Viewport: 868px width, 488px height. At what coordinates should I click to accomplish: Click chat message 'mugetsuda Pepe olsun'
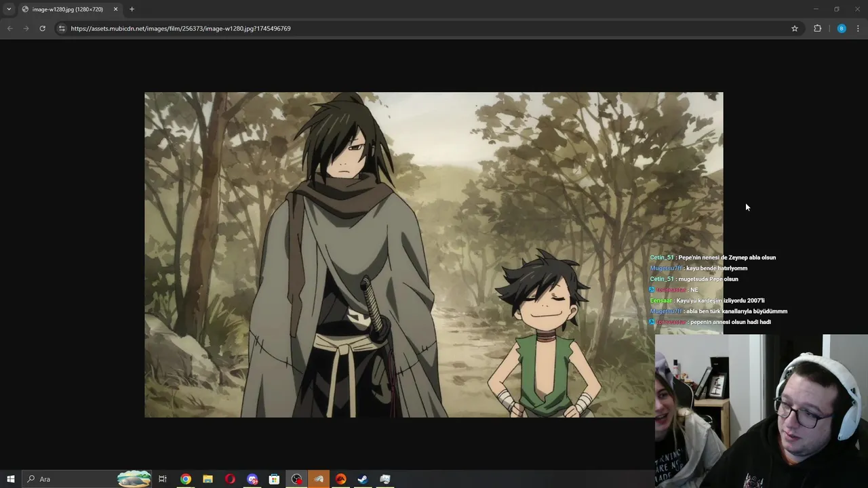(x=708, y=279)
